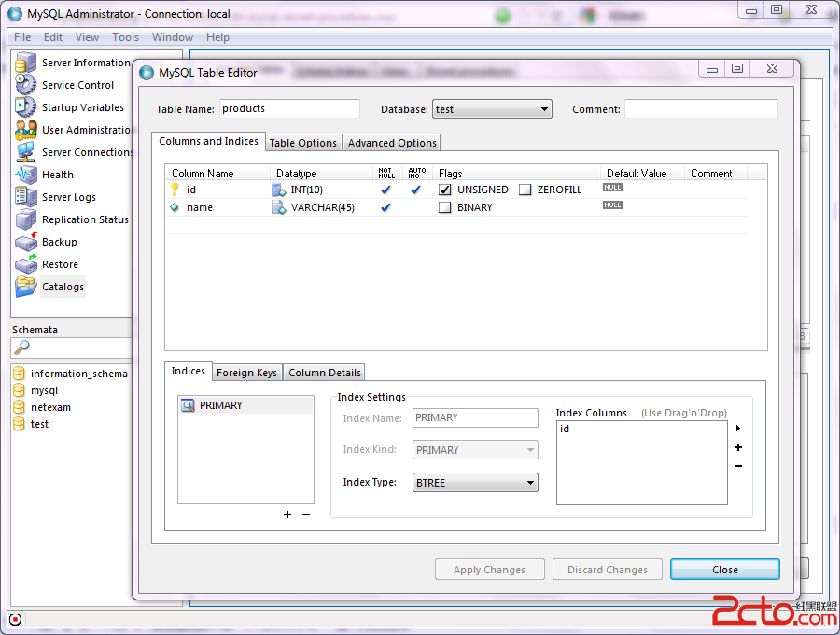Toggle NOT NULL for id column
Viewport: 840px width, 635px height.
point(385,190)
